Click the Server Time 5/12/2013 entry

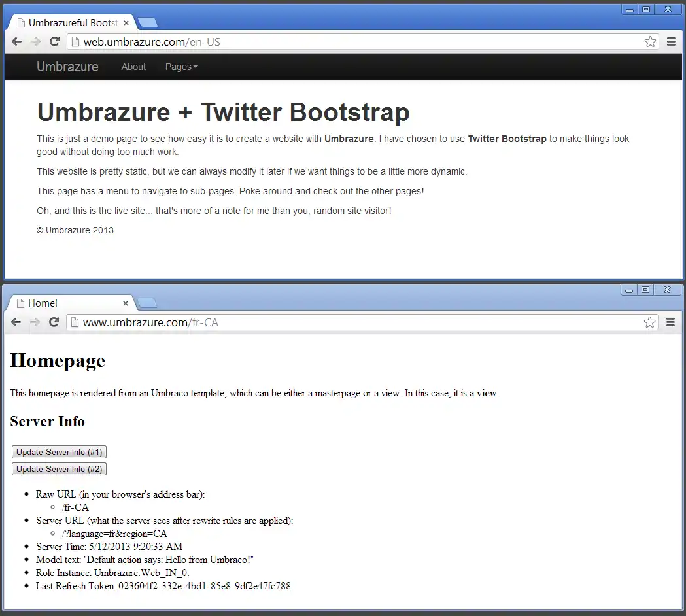click(x=109, y=547)
